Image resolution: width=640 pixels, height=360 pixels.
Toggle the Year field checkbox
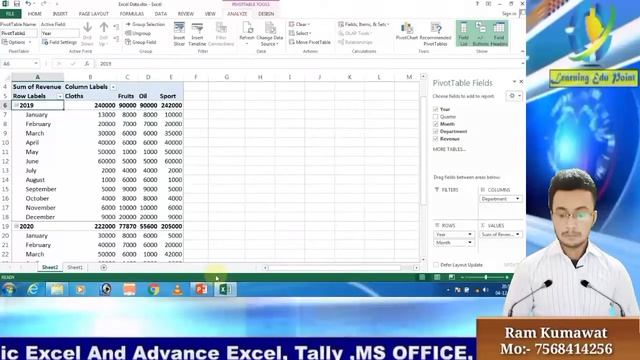tap(436, 109)
